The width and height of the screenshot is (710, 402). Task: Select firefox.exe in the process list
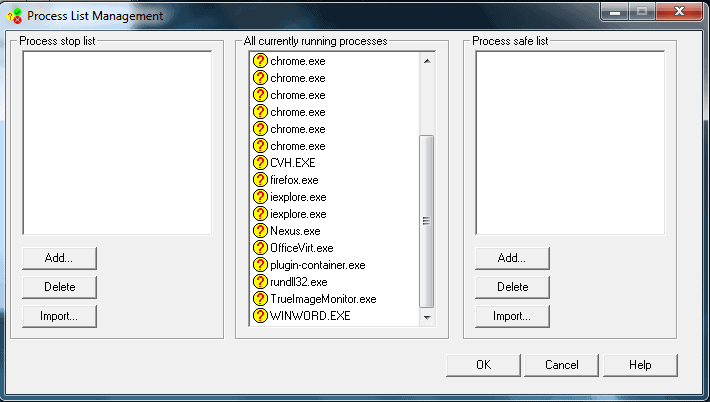(x=294, y=180)
